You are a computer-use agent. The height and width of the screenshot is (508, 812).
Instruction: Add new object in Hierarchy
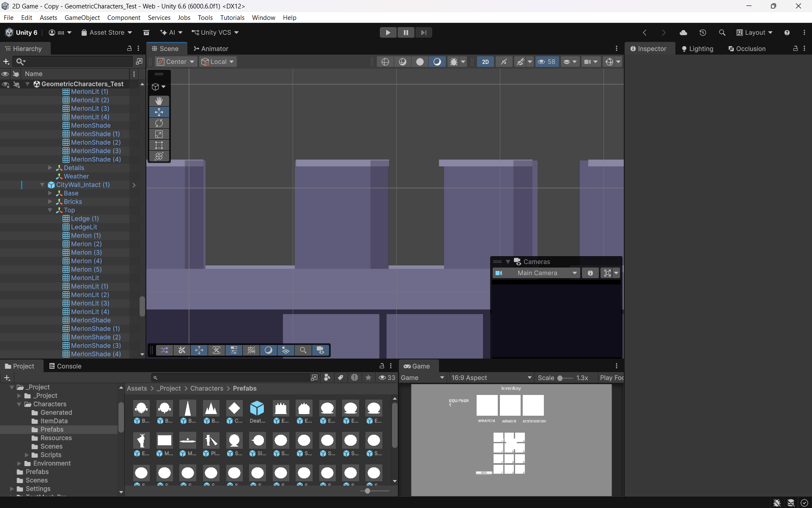[x=6, y=62]
